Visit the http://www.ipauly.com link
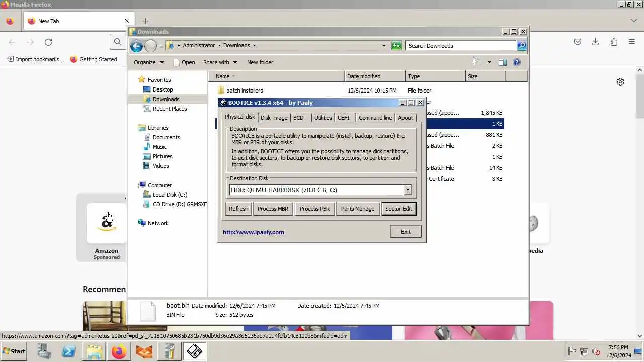Viewport: 644px width, 362px height. point(254,232)
